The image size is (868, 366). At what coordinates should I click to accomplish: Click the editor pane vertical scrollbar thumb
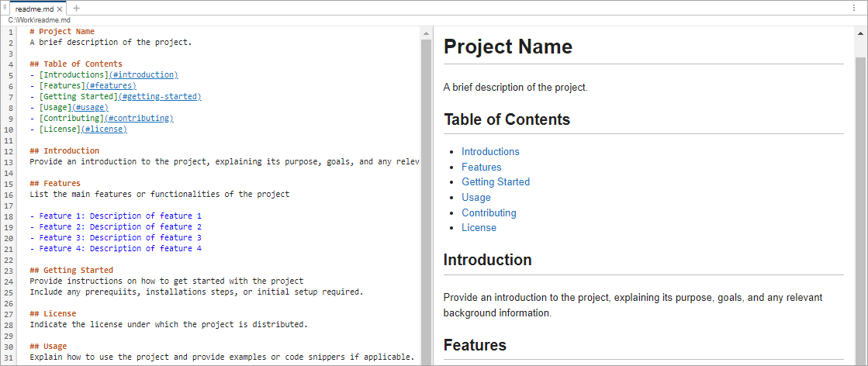(x=426, y=202)
